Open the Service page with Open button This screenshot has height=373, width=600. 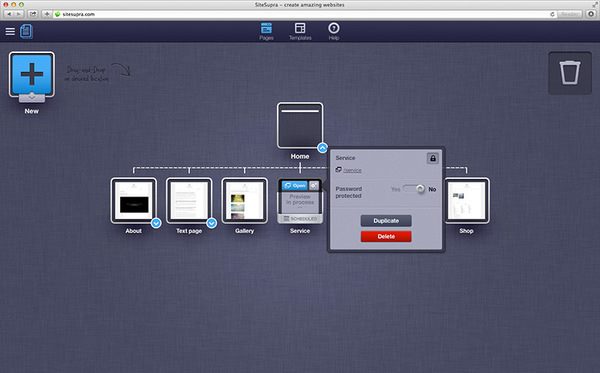coord(295,186)
